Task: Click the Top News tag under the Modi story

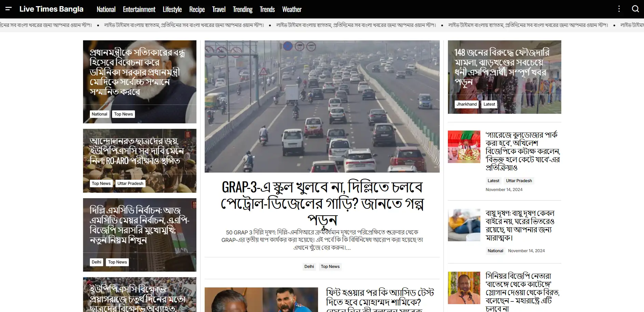Action: (x=123, y=114)
